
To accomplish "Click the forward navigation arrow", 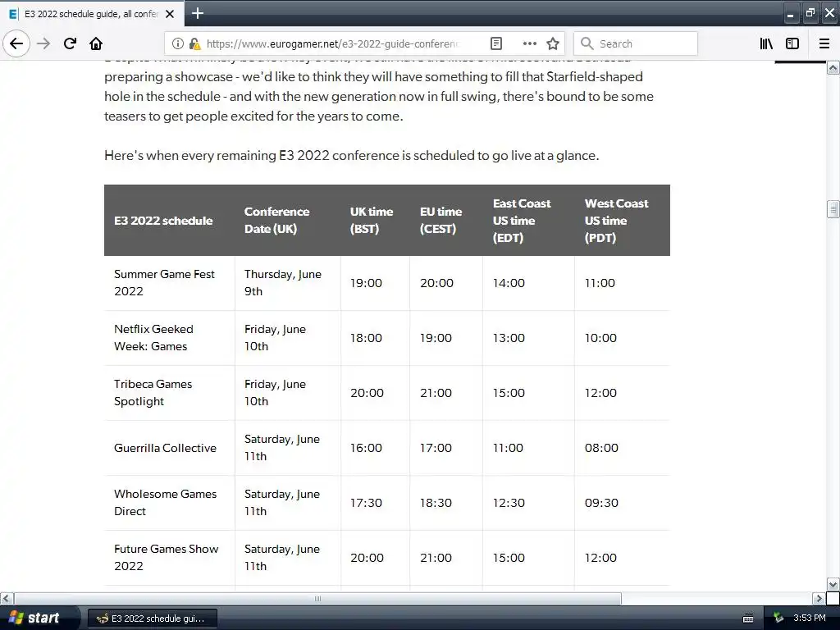I will click(x=43, y=43).
